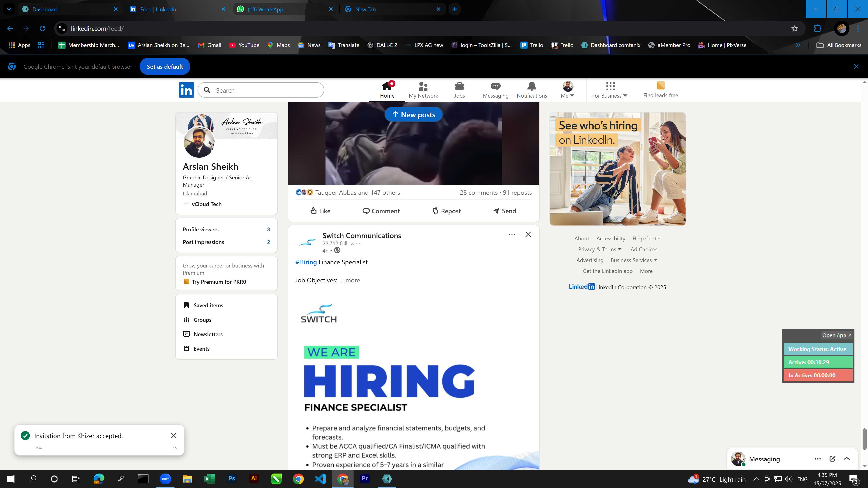The image size is (868, 488).
Task: Open the Jobs briefcase icon
Action: 459,86
